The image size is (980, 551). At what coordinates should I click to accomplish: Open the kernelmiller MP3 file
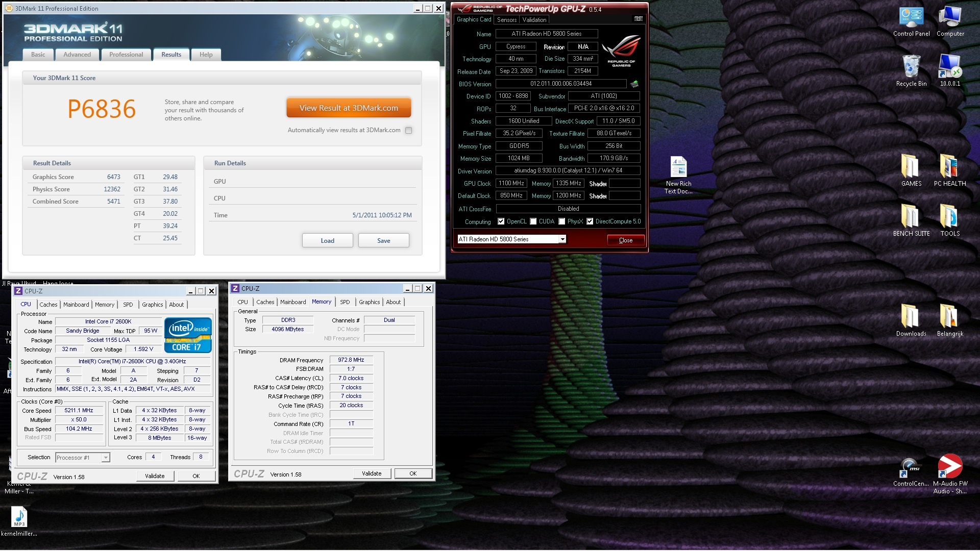[19, 521]
